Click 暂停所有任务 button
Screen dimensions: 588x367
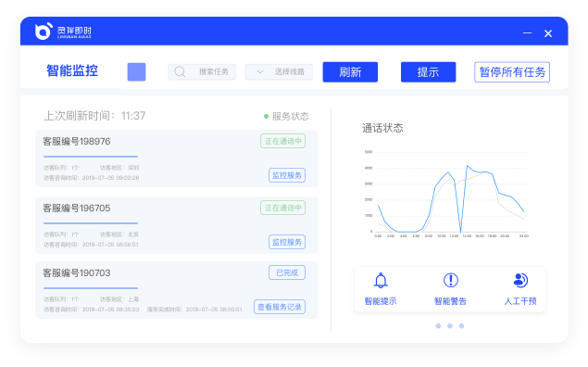point(512,72)
